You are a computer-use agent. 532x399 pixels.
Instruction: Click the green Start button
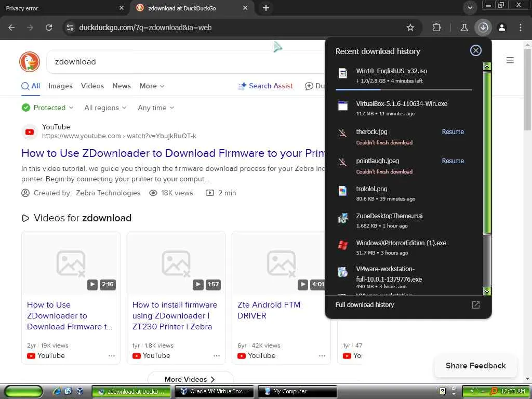coord(23,391)
